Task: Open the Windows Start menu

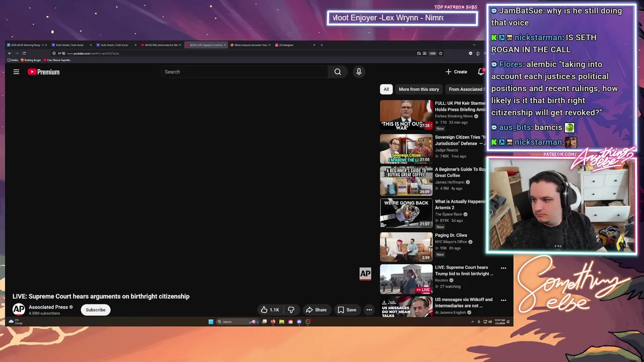Action: pyautogui.click(x=211, y=322)
